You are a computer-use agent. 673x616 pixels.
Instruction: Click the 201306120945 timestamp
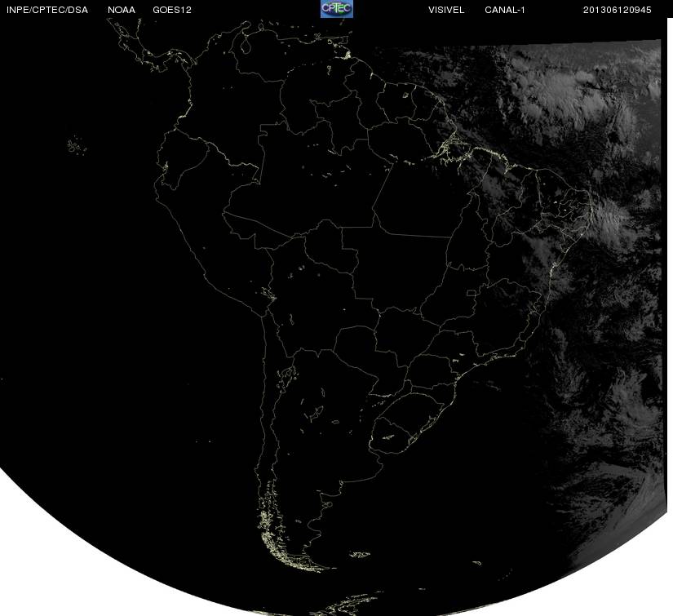click(618, 10)
